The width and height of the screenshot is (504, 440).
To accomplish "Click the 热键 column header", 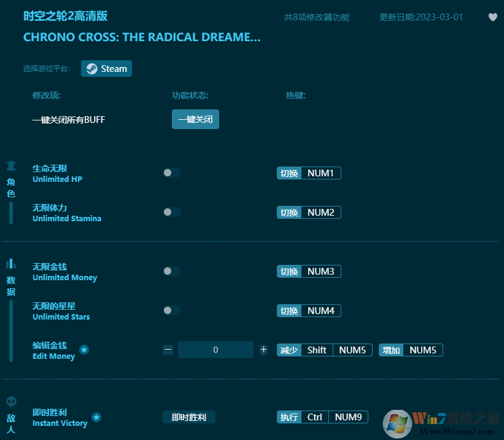I will (x=296, y=95).
